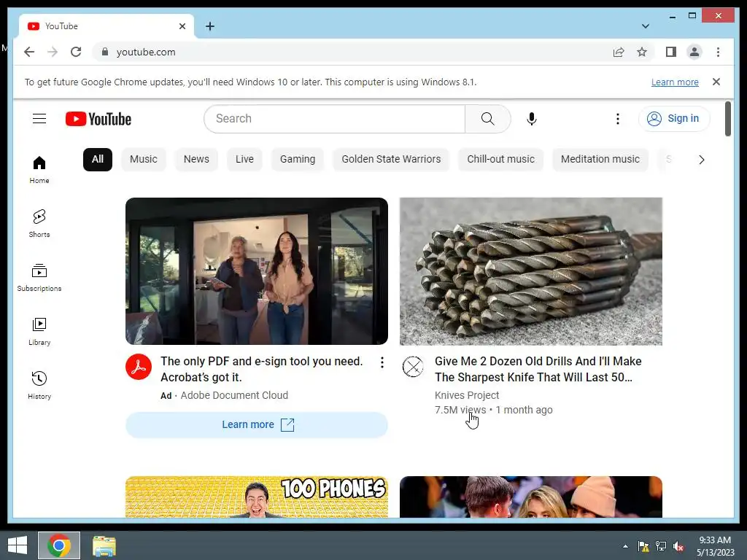Close the YouTube tab
This screenshot has width=747, height=560.
(x=182, y=26)
